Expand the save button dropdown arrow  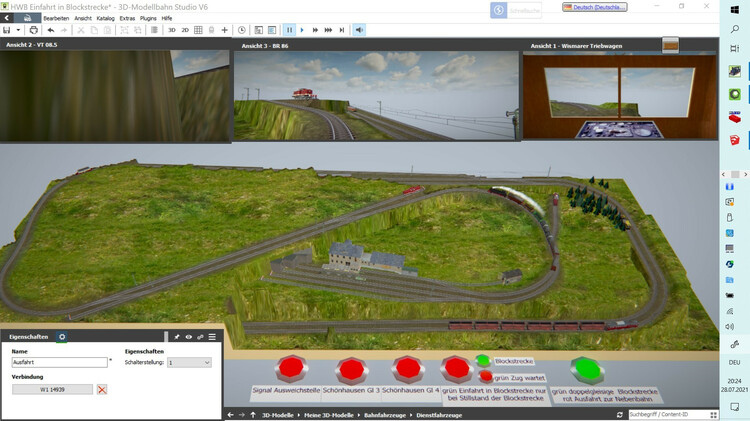(x=20, y=30)
